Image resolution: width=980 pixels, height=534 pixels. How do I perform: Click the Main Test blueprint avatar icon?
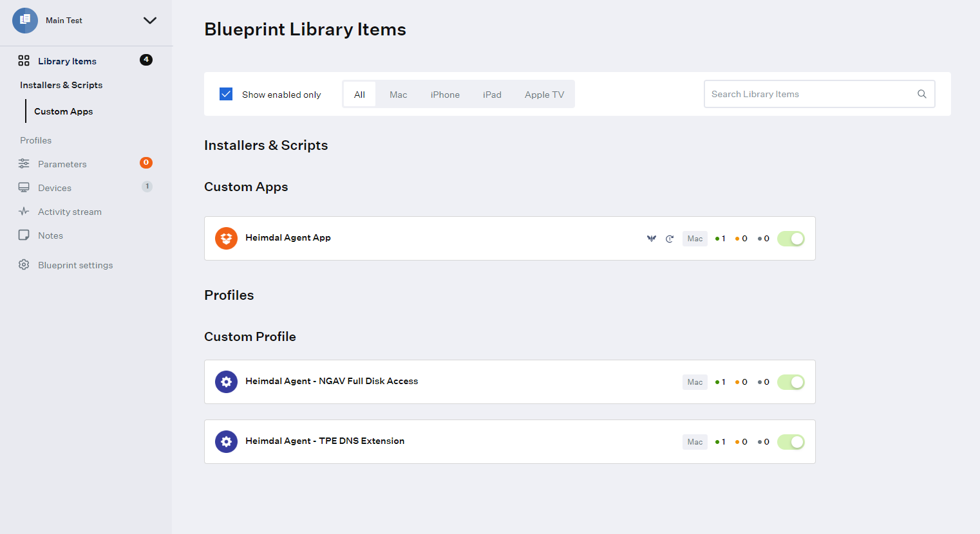pyautogui.click(x=25, y=21)
